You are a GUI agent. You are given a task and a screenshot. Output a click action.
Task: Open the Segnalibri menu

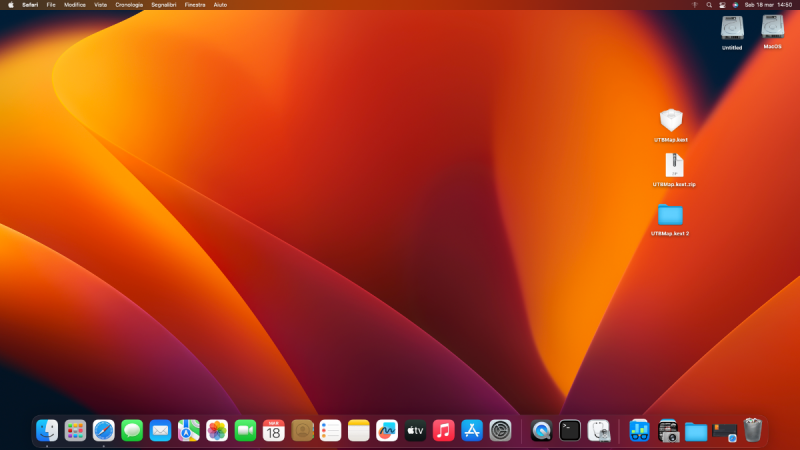[164, 5]
